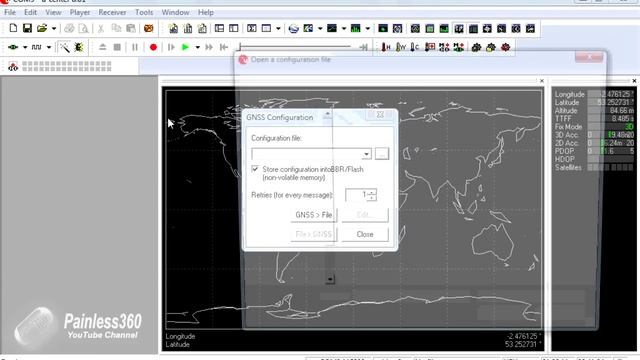Click the Copy icon in the toolbar
The image size is (640, 360).
click(116, 28)
